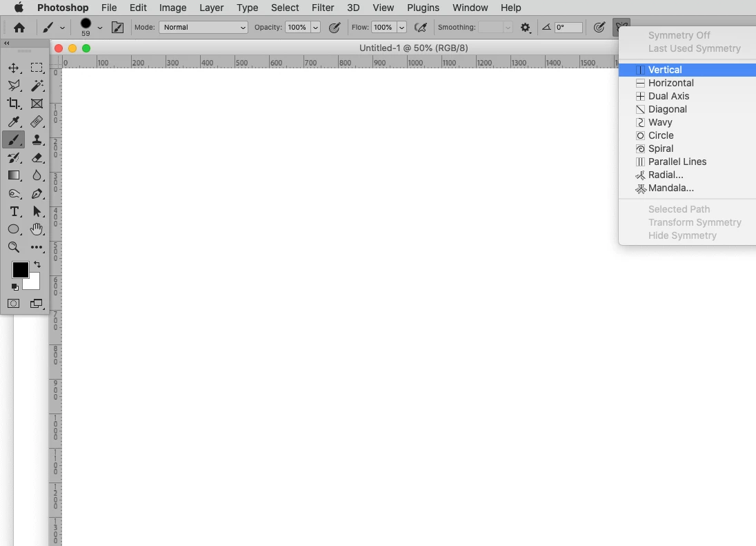Screen dimensions: 756x546
Task: Select the Type tool
Action: click(14, 212)
